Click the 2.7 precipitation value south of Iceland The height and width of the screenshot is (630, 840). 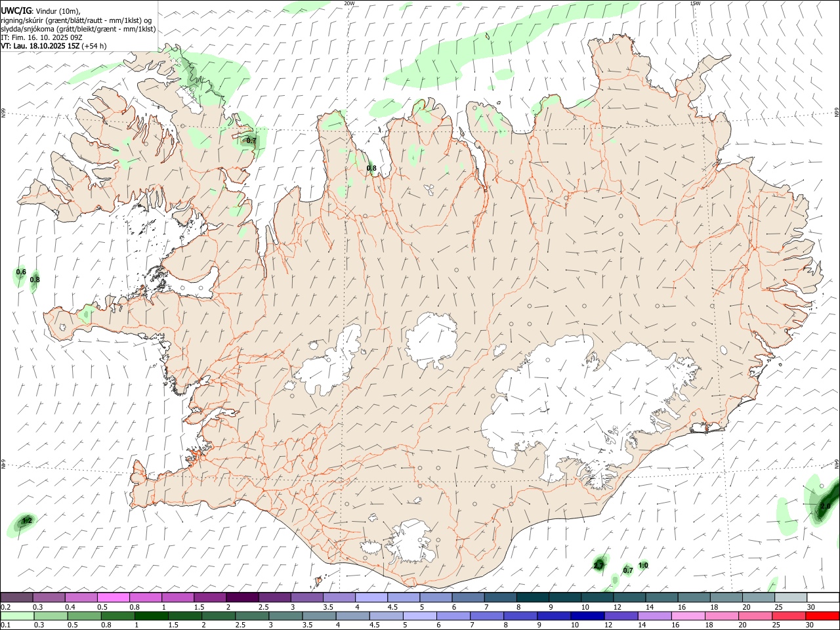598,565
